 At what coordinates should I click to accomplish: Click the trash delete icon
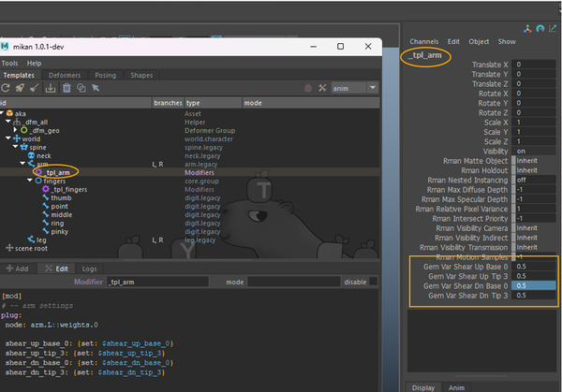pyautogui.click(x=67, y=87)
